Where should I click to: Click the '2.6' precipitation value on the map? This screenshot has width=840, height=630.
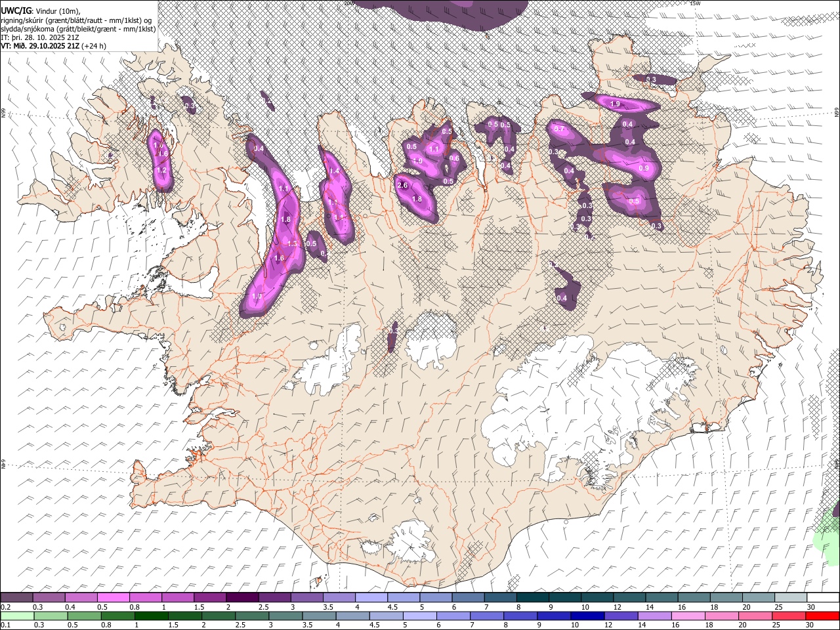(403, 185)
